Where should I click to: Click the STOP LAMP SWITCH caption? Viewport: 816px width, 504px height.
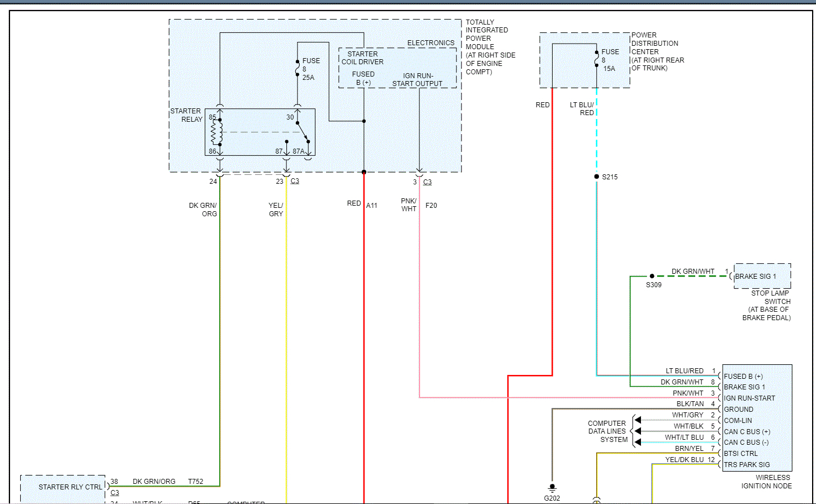click(767, 305)
